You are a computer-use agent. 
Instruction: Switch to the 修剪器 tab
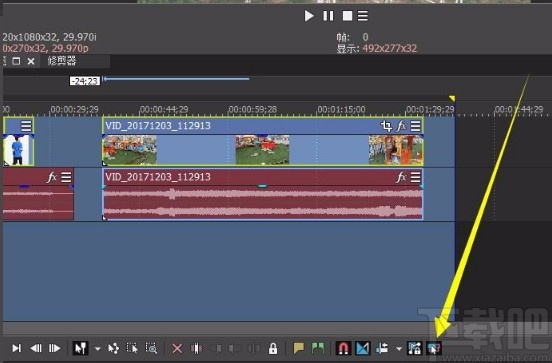click(62, 61)
